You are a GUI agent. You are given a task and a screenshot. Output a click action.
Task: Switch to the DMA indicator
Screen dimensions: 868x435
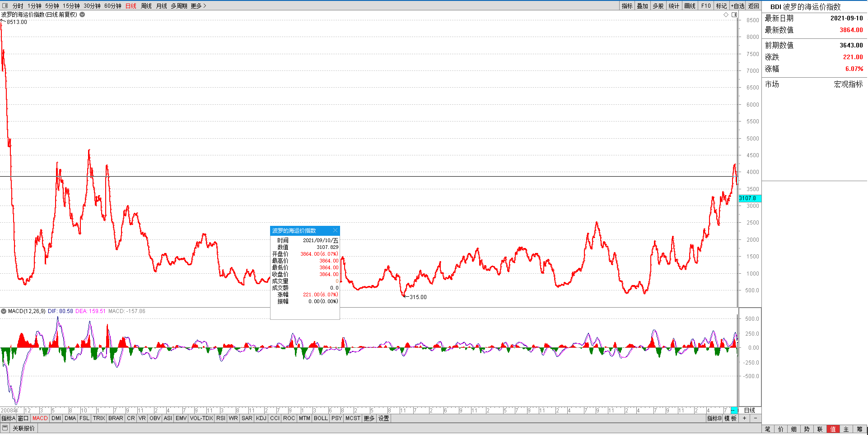click(x=70, y=418)
